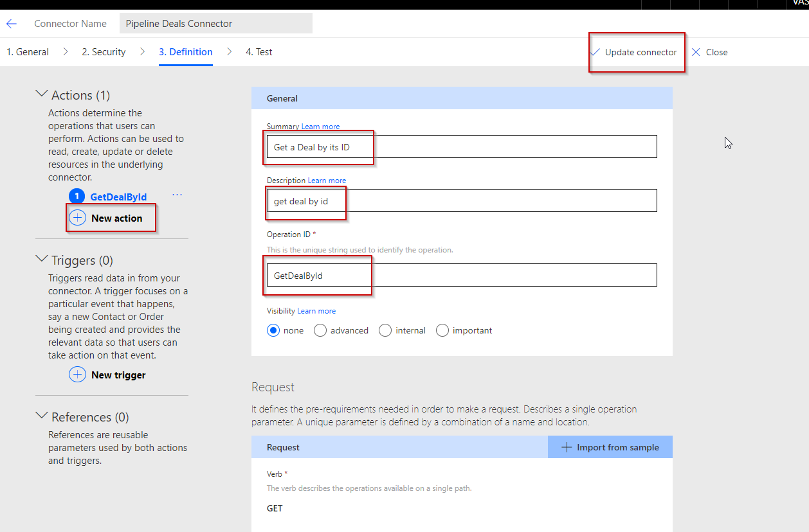809x532 pixels.
Task: Click the New trigger plus icon
Action: tap(77, 375)
